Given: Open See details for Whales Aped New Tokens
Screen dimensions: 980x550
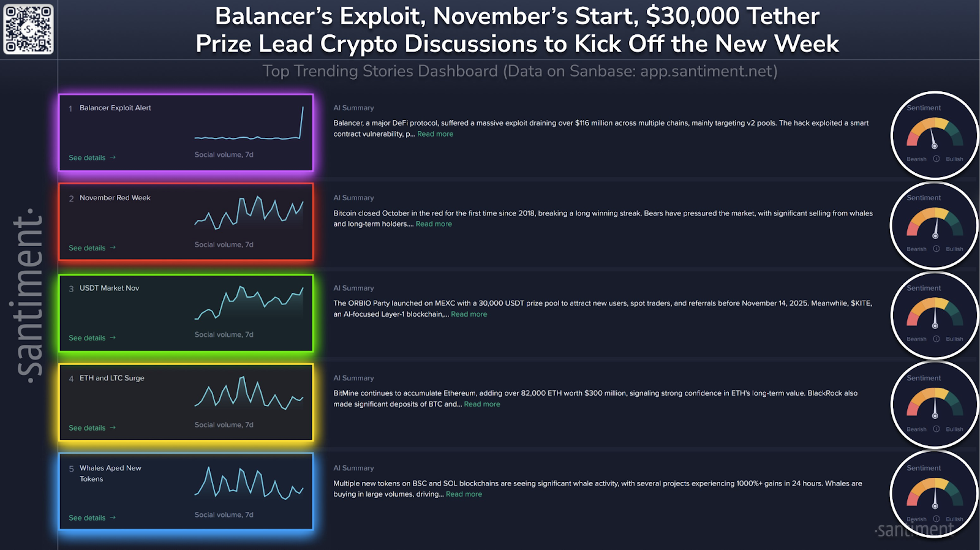Looking at the screenshot, I should click(x=91, y=518).
